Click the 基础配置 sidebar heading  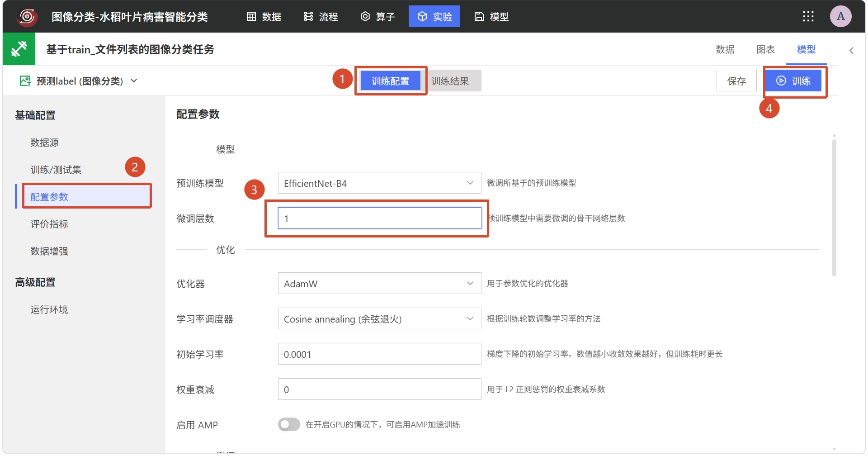pyautogui.click(x=35, y=115)
